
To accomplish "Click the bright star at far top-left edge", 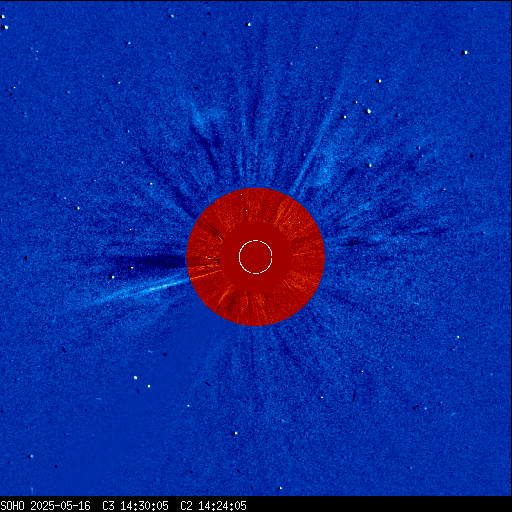I will coord(5,27).
